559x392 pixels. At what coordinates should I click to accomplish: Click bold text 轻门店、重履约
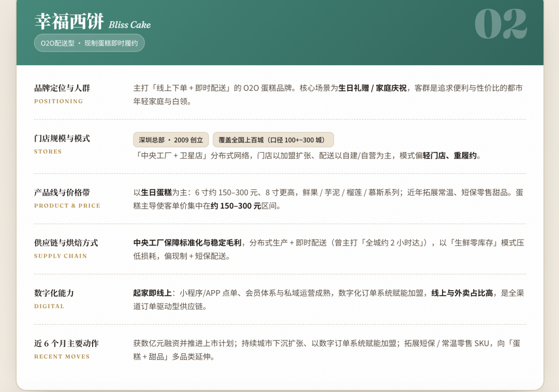click(x=450, y=156)
